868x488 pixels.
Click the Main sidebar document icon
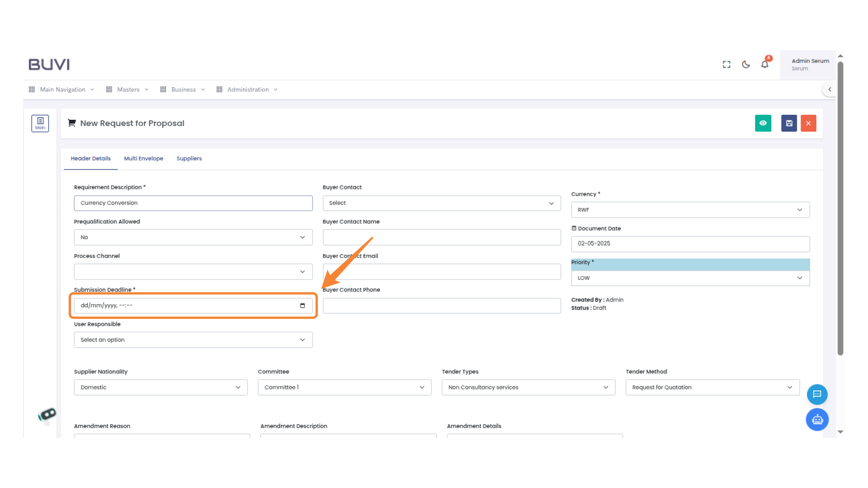[40, 123]
